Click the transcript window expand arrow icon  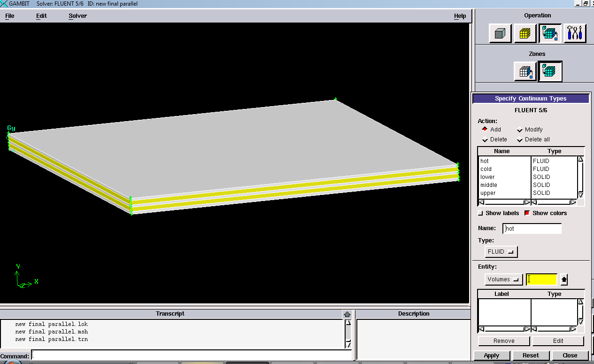click(x=347, y=314)
